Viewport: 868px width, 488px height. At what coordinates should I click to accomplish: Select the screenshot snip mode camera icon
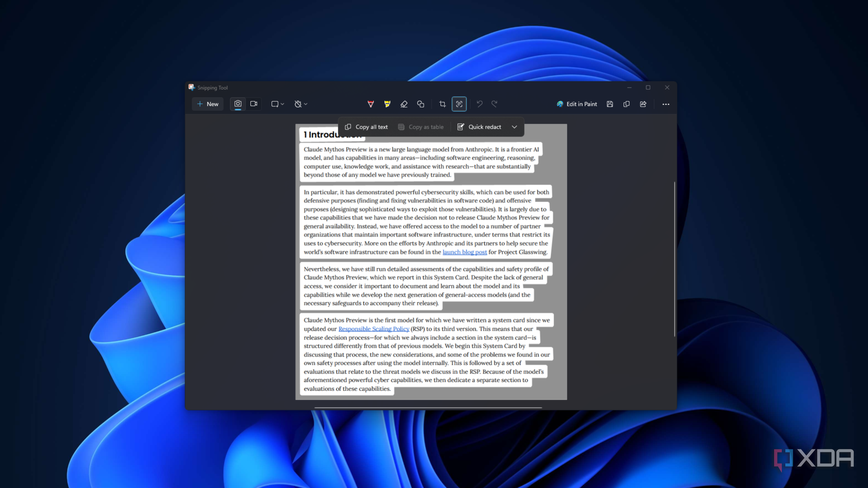(x=238, y=104)
